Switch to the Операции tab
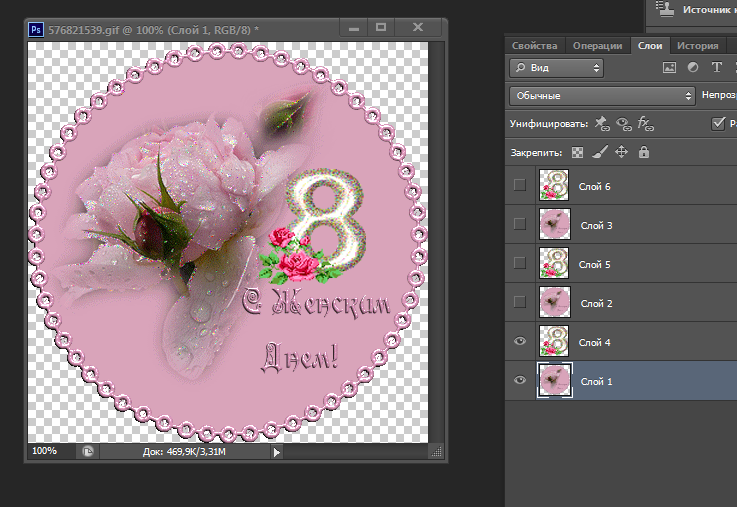This screenshot has height=507, width=737. (599, 45)
